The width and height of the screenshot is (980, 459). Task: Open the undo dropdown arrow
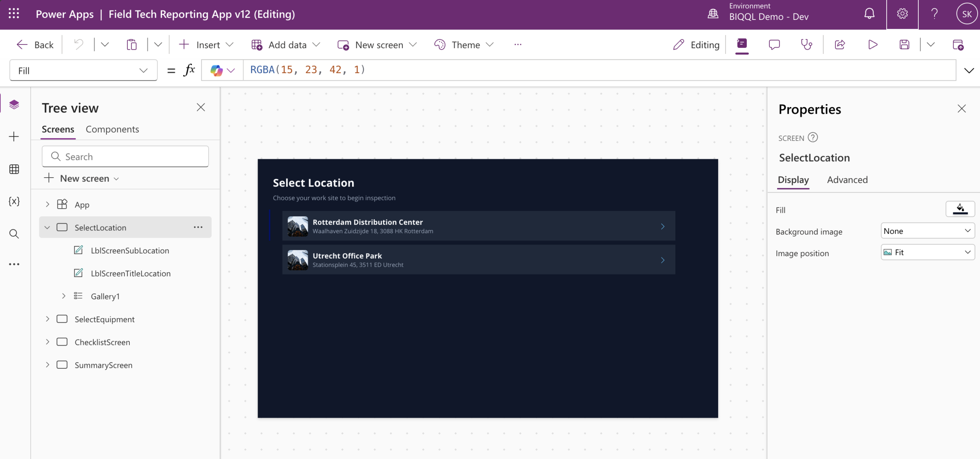105,45
